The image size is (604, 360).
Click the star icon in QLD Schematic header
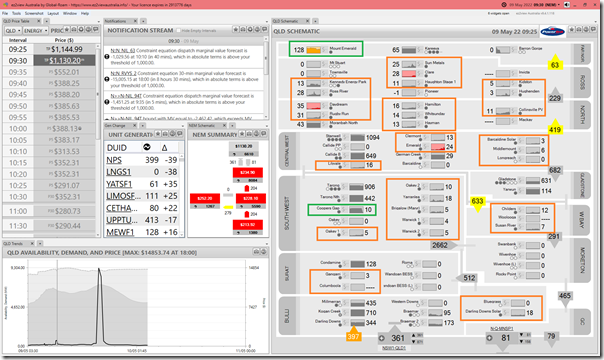click(572, 30)
